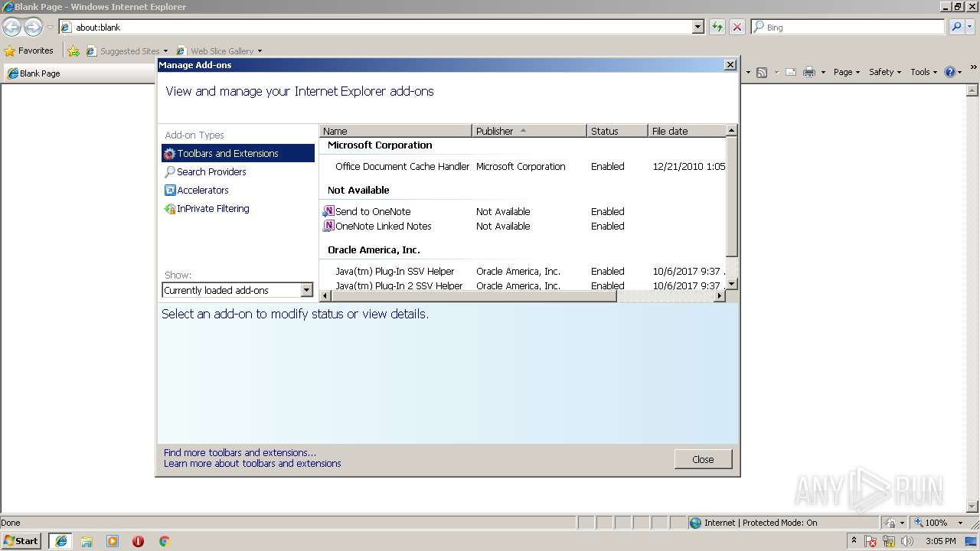Viewport: 980px width, 551px height.
Task: Click the volume speaker tray icon
Action: pyautogui.click(x=907, y=541)
